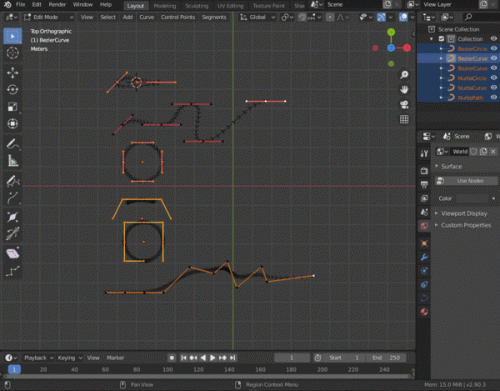
Task: Open Global transform orientation dropdown
Action: pyautogui.click(x=258, y=17)
